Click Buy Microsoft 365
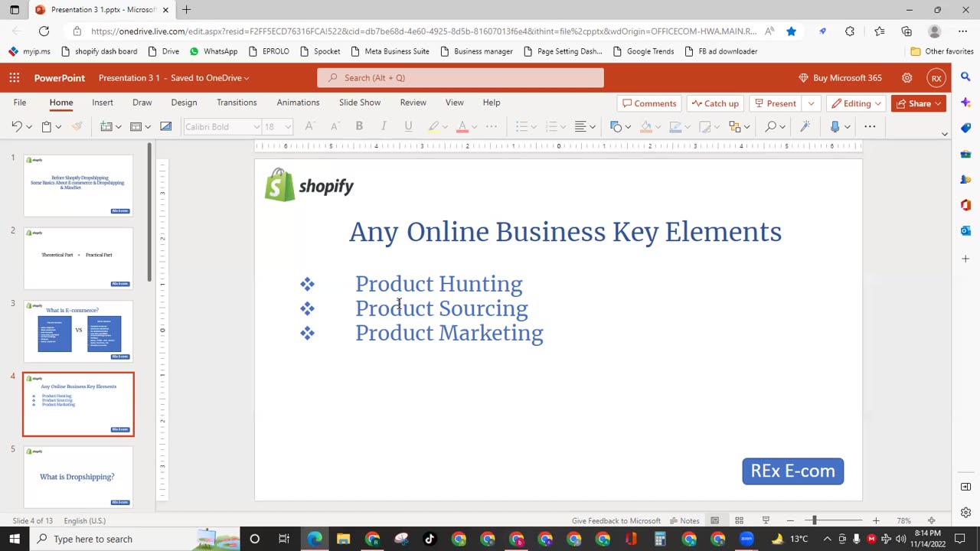Screen dimensions: 980x551 point(840,77)
